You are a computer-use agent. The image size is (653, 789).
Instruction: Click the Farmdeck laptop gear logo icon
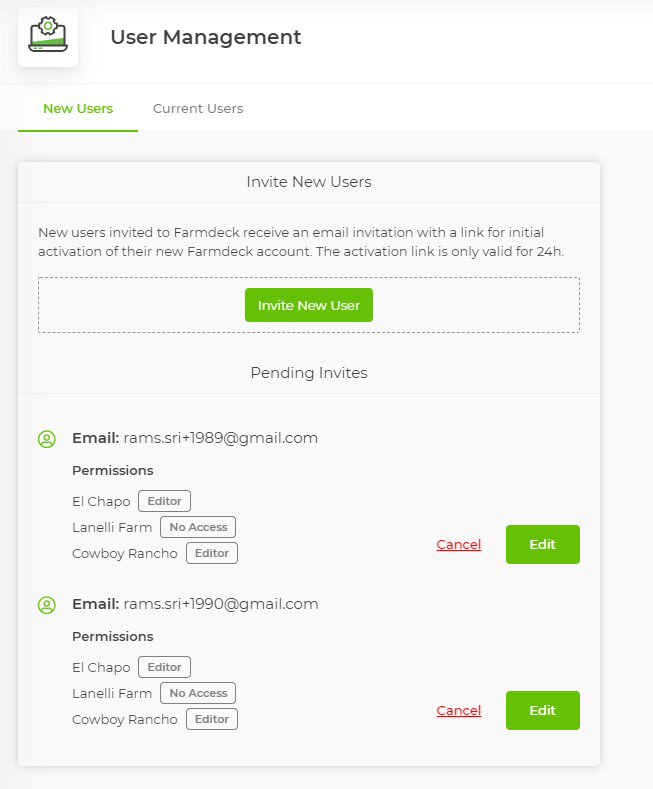pyautogui.click(x=48, y=36)
